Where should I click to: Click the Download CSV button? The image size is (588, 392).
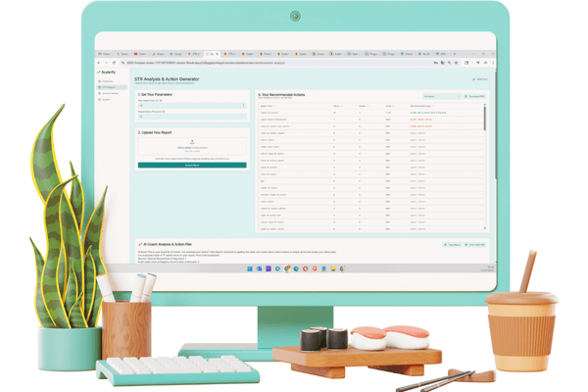pos(474,96)
